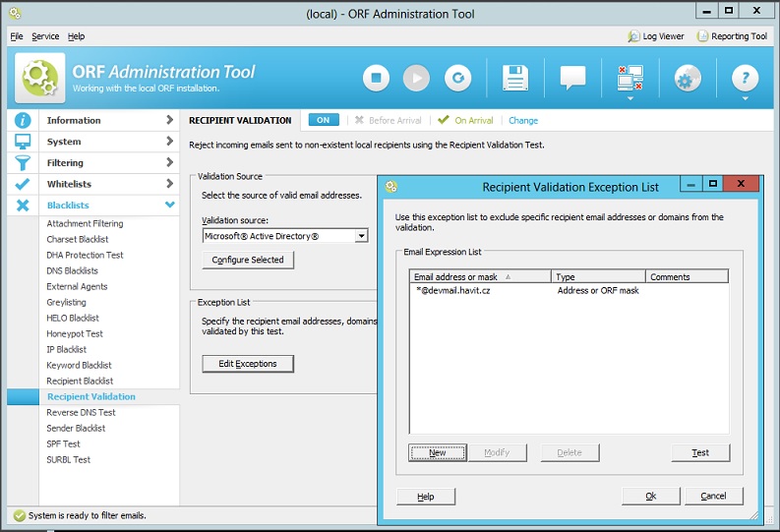The image size is (780, 532).
Task: Toggle the Recipient Validation ON switch
Action: pos(323,120)
